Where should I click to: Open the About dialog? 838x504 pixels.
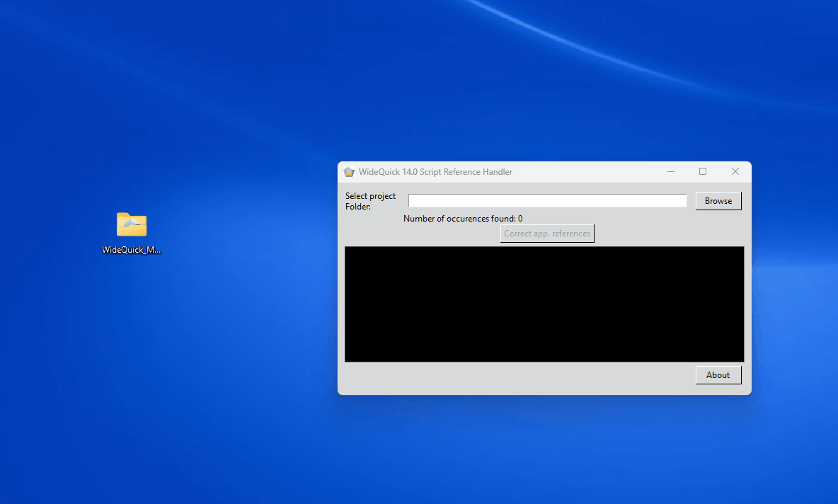pos(718,375)
